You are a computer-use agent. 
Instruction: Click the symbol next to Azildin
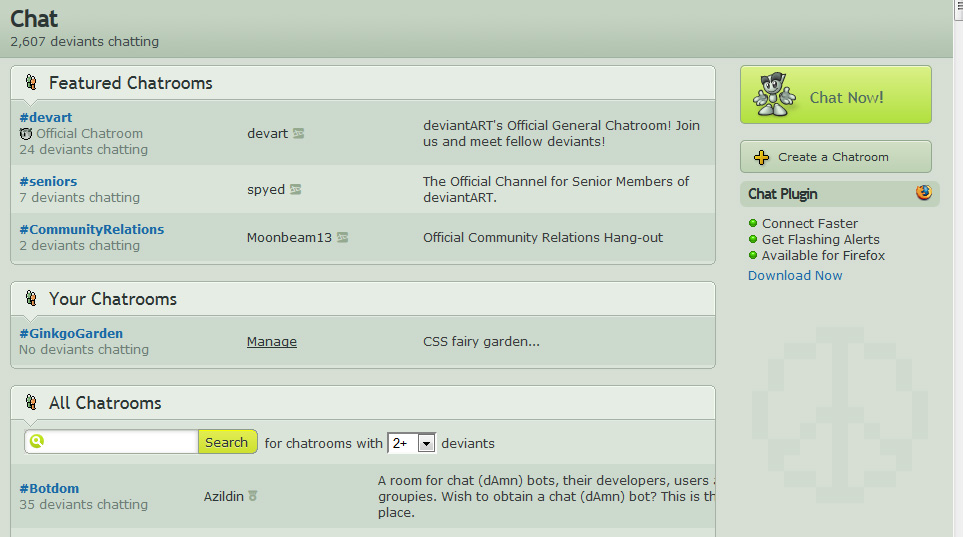pos(252,496)
